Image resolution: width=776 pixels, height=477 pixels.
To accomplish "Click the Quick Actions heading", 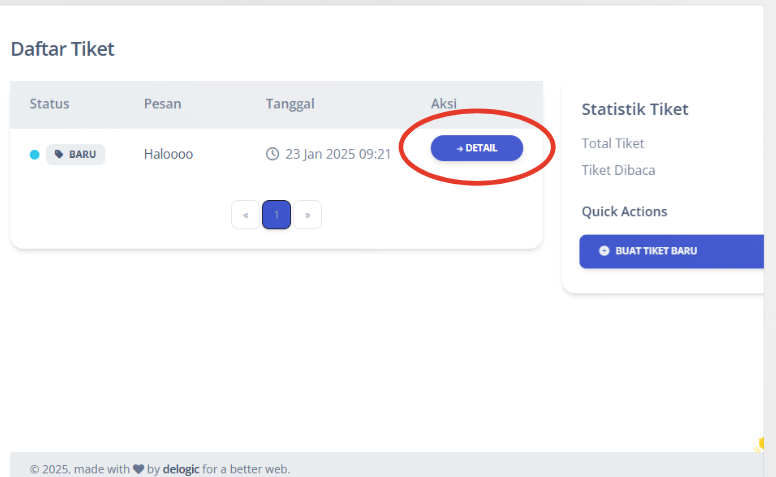I will click(624, 212).
